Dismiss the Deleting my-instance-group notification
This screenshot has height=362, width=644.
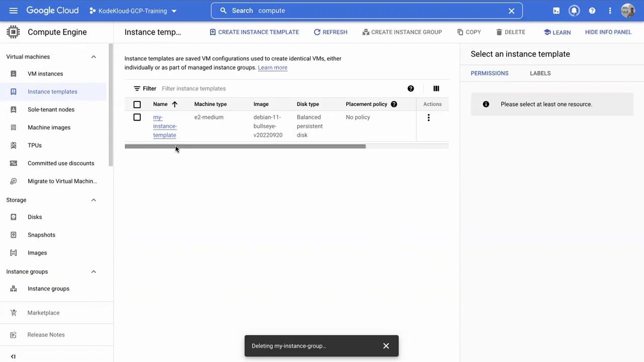pyautogui.click(x=386, y=346)
